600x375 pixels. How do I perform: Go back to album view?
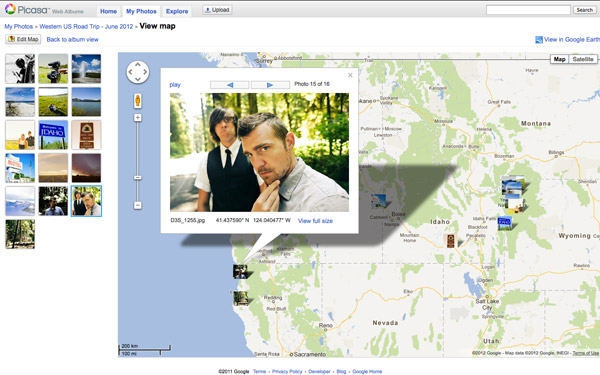72,39
